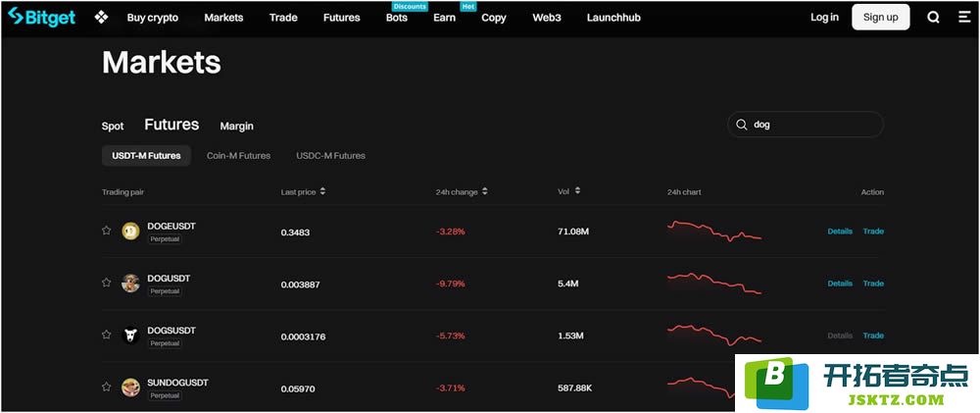Screen dimensions: 980x413
Task: Click the DOGUSDT coin icon
Action: [x=130, y=283]
